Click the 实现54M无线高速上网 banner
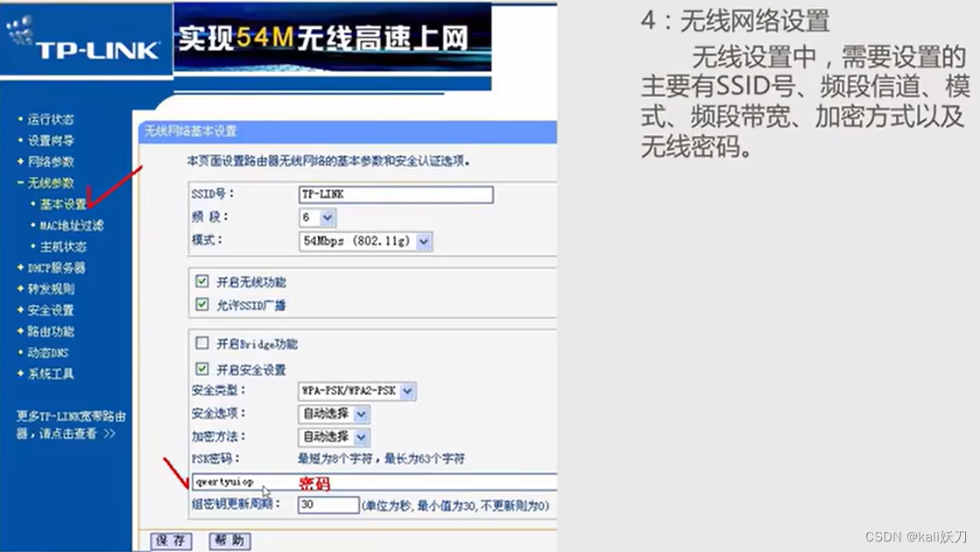 pos(333,37)
